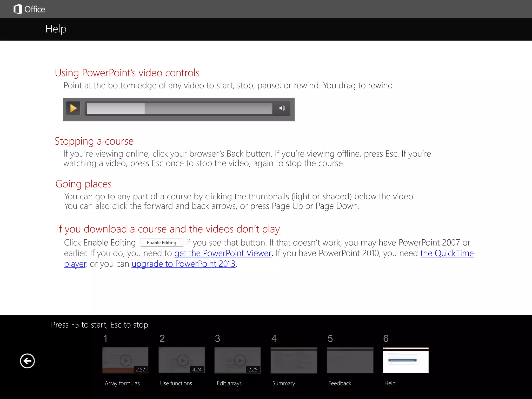Click the Help label under thumbnail 6
The image size is (532, 399).
(x=390, y=383)
